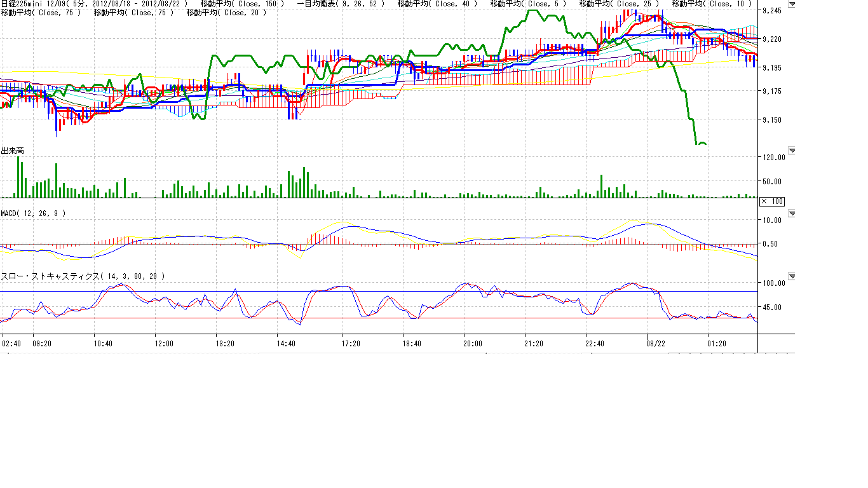Viewport: 868px width, 488px height.
Task: Click the 08/22 date marker on time axis
Action: [656, 344]
